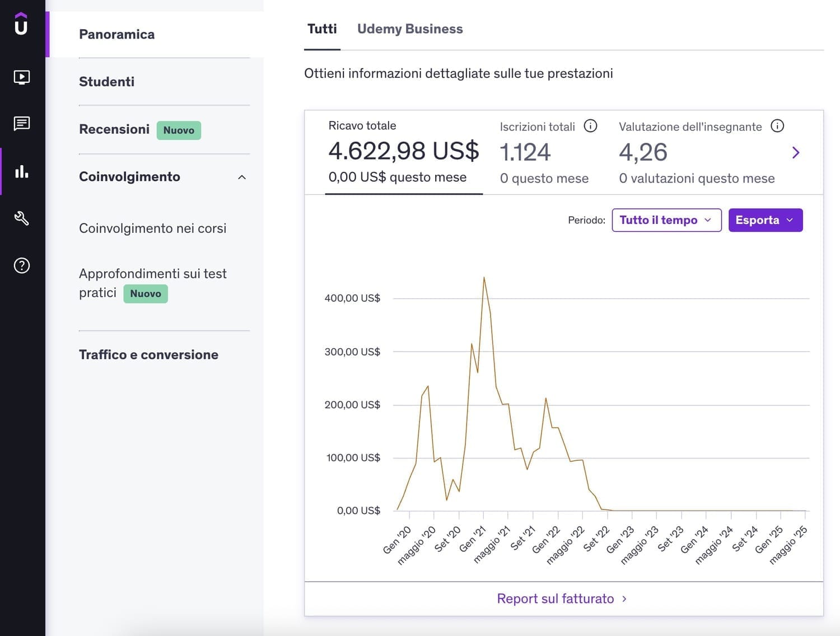Click info icon beside Valutazione dell'insegnante
This screenshot has height=636, width=840.
777,126
